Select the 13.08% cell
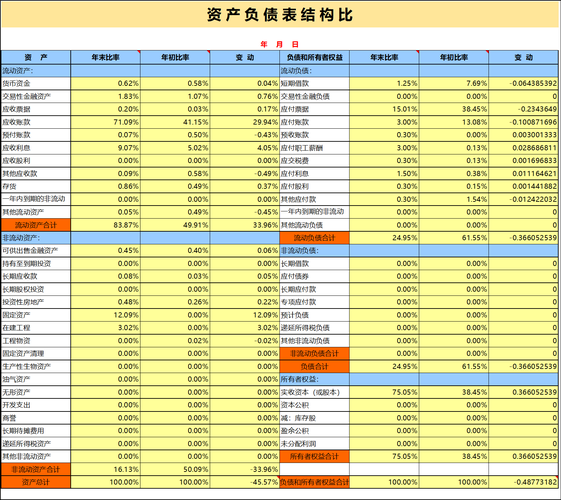The height and width of the screenshot is (500, 561). (454, 122)
